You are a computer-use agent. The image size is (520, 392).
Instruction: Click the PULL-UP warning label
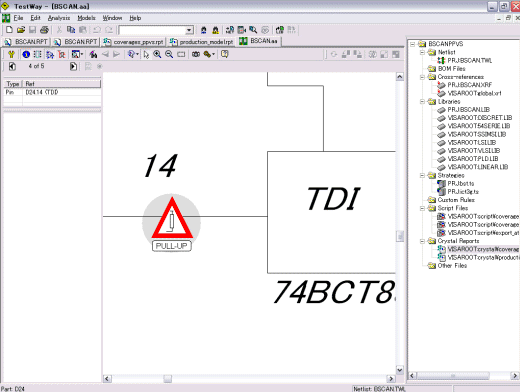point(172,246)
